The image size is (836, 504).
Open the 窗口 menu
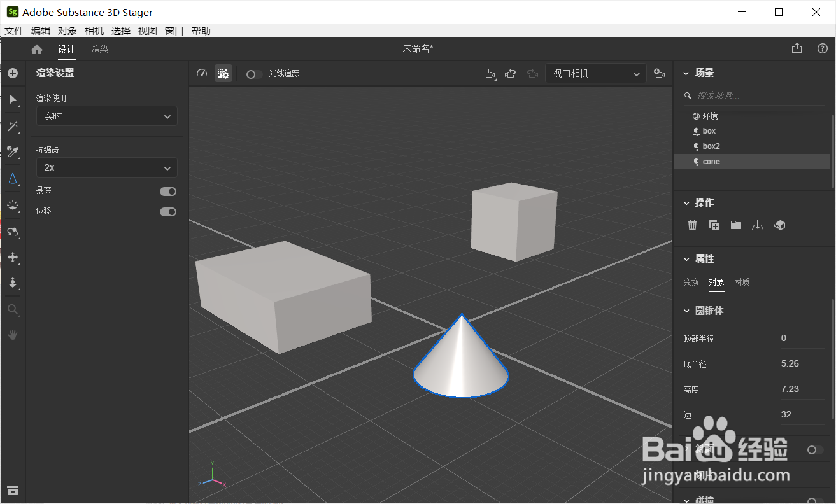tap(174, 31)
